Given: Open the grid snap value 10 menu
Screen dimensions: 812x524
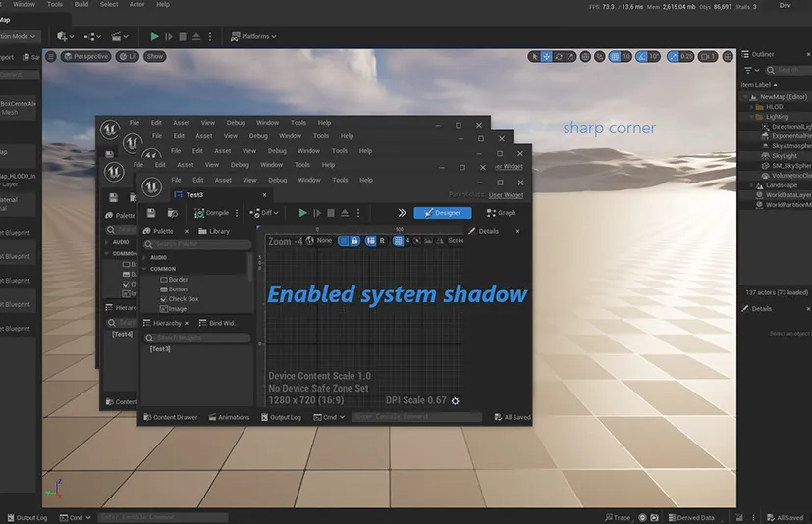Looking at the screenshot, I should pyautogui.click(x=626, y=57).
